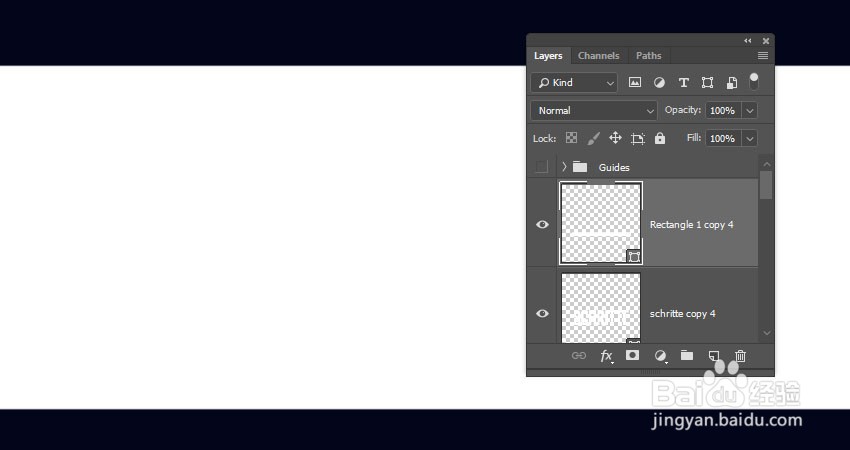Click Link layers chain icon
The width and height of the screenshot is (850, 450).
(579, 356)
